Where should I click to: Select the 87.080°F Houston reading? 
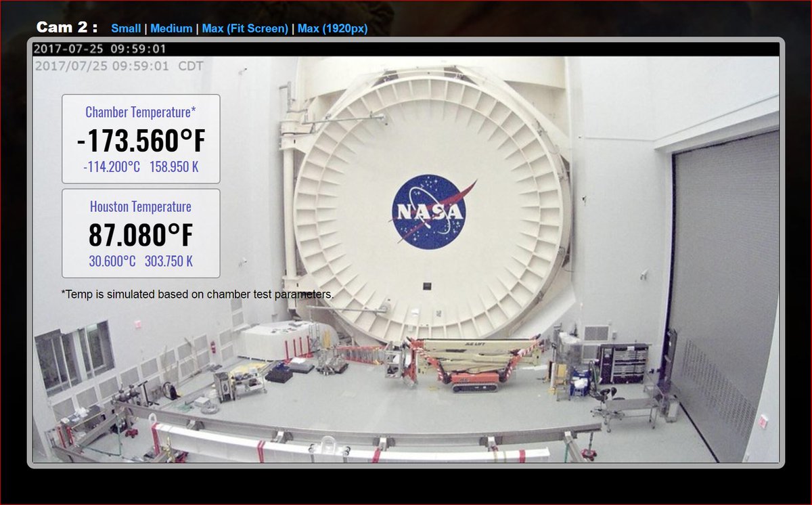(141, 235)
